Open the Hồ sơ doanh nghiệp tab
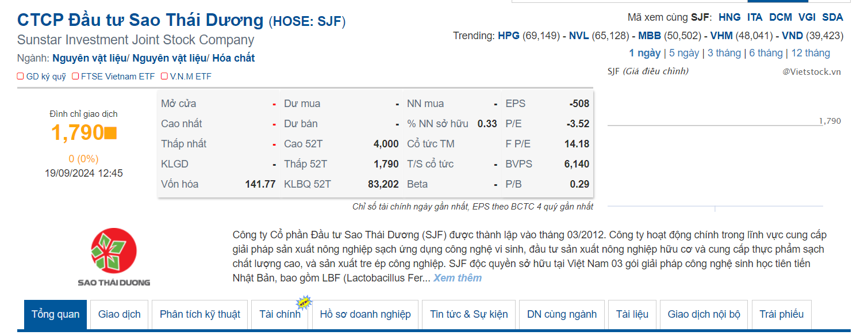This screenshot has height=335, width=868. tap(365, 314)
